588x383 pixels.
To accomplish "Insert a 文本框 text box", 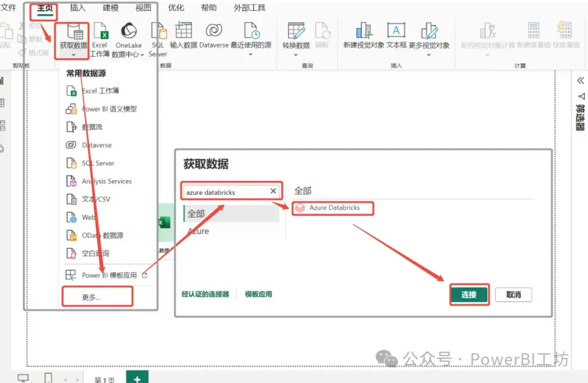I will (396, 36).
